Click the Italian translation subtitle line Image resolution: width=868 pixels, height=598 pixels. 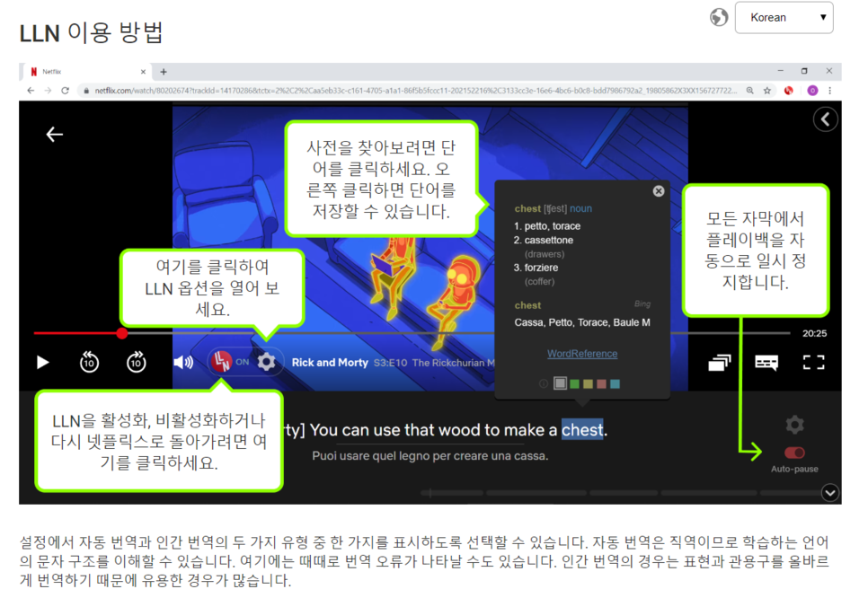[430, 456]
